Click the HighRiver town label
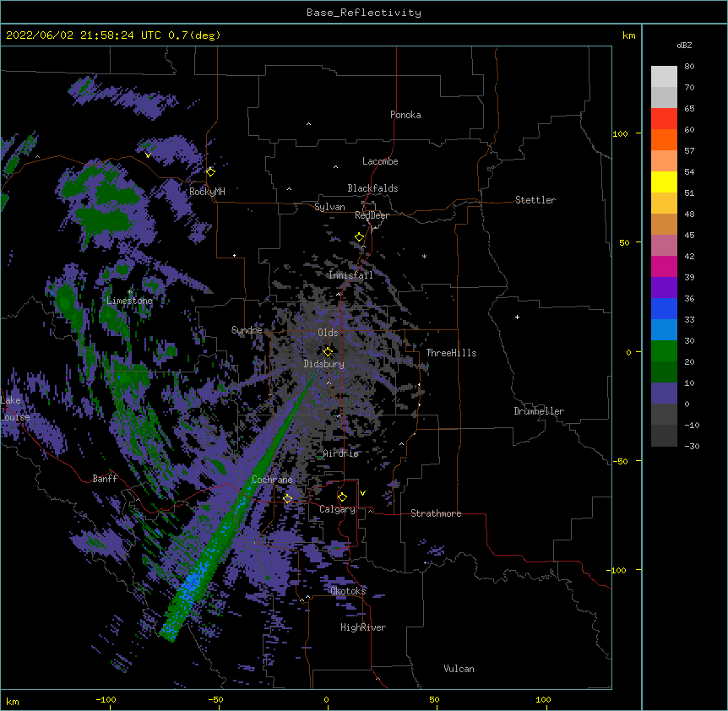728x711 pixels. [363, 627]
